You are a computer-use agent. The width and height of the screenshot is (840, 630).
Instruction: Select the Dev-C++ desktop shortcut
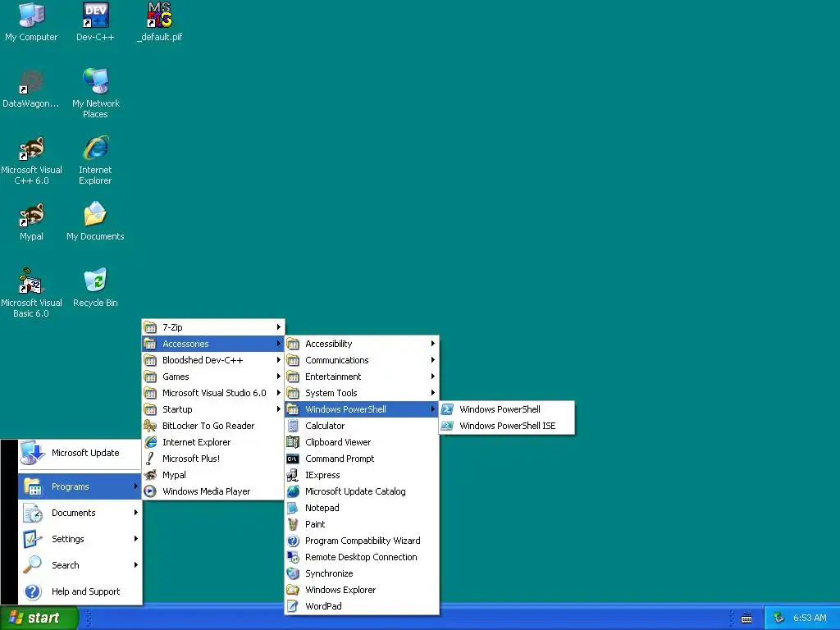pyautogui.click(x=95, y=21)
